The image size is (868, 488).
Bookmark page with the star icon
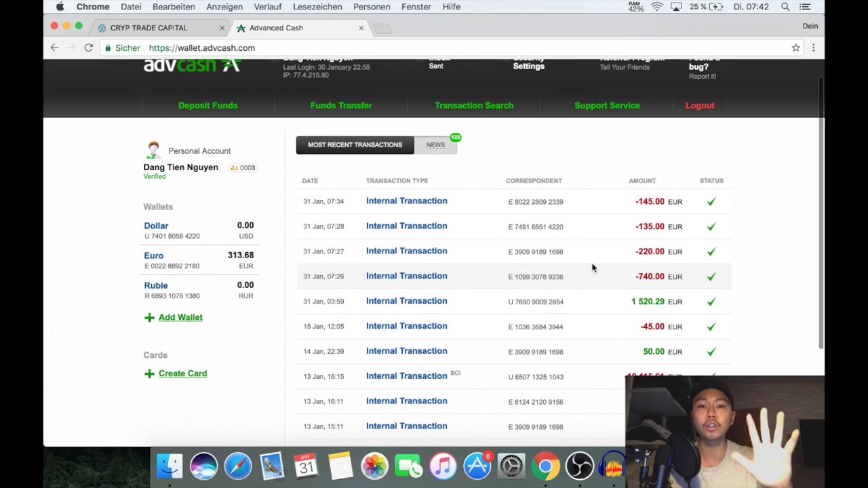[795, 47]
